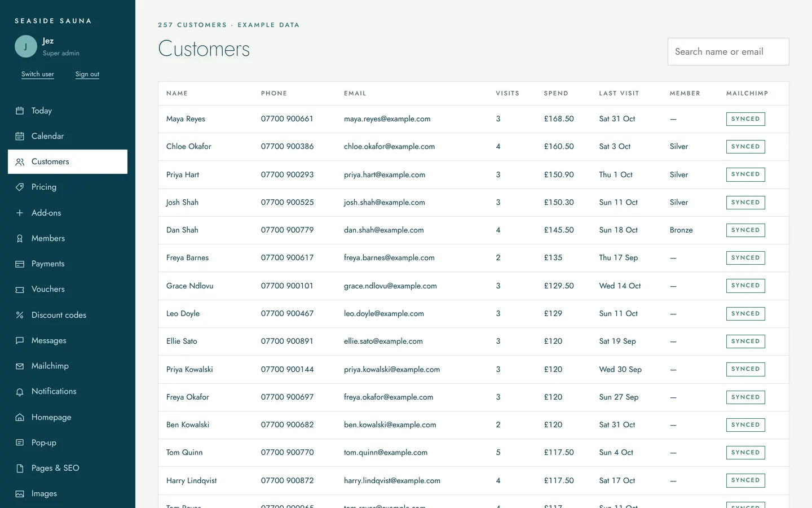
Task: Click the Add-ons plus icon
Action: pos(20,213)
